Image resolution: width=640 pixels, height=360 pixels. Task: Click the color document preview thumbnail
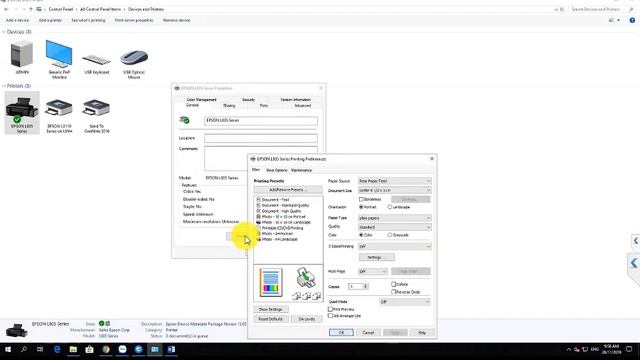pos(271,282)
